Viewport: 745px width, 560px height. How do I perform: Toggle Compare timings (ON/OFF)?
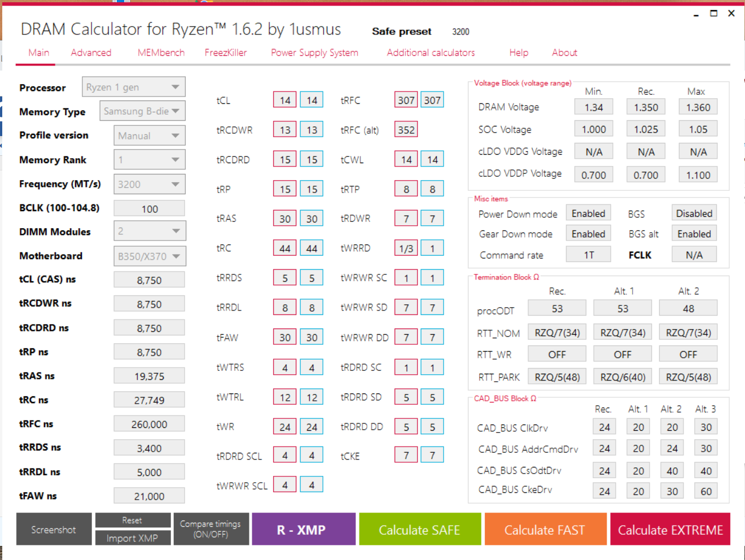pyautogui.click(x=211, y=529)
